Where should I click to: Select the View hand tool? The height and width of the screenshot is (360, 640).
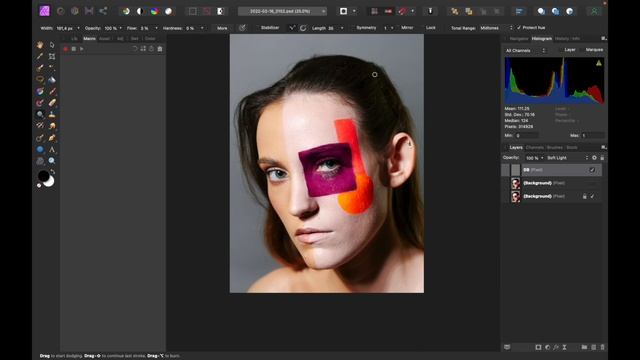[x=40, y=44]
